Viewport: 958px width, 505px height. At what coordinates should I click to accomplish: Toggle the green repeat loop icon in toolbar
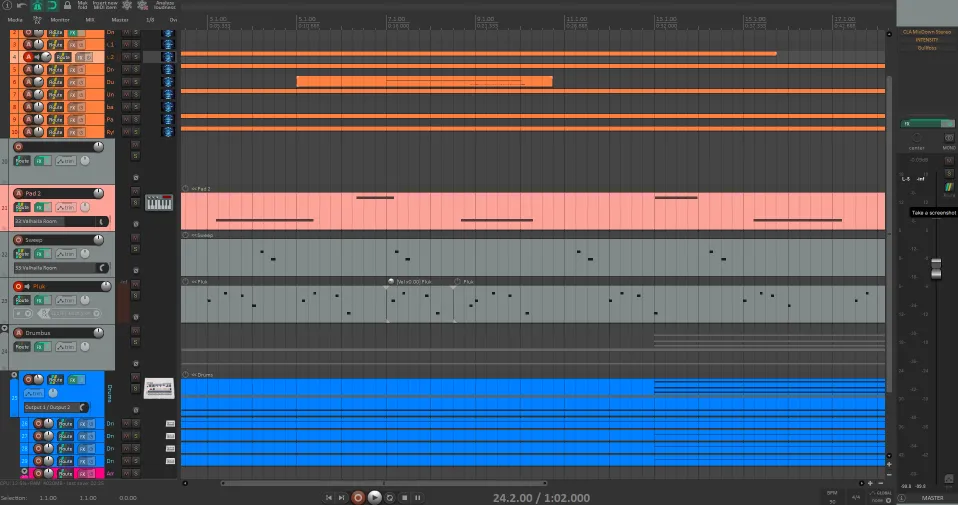tap(52, 5)
